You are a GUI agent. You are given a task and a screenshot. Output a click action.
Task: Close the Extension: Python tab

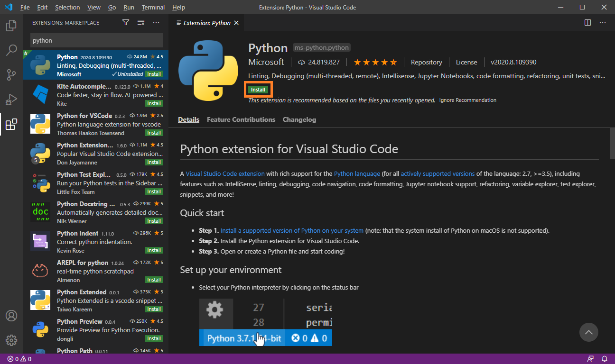pos(236,23)
